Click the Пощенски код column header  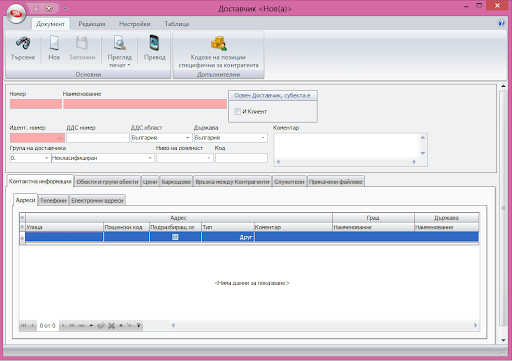[126, 227]
